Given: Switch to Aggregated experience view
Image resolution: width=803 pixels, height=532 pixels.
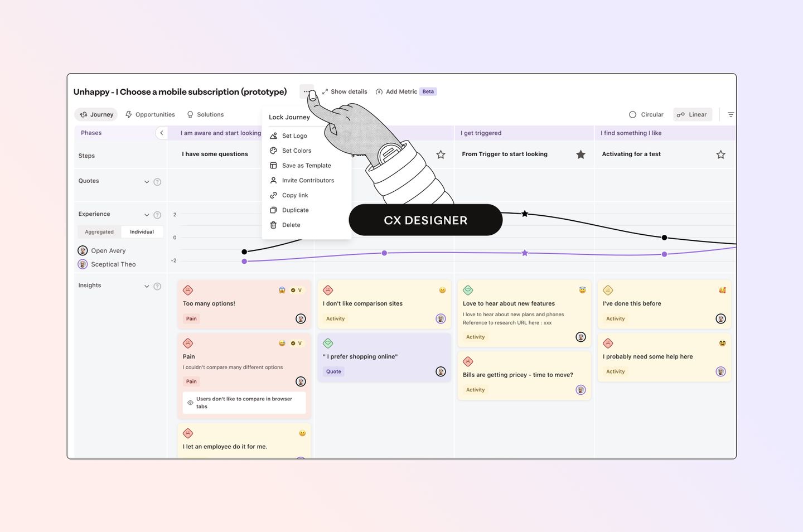Looking at the screenshot, I should pyautogui.click(x=99, y=231).
